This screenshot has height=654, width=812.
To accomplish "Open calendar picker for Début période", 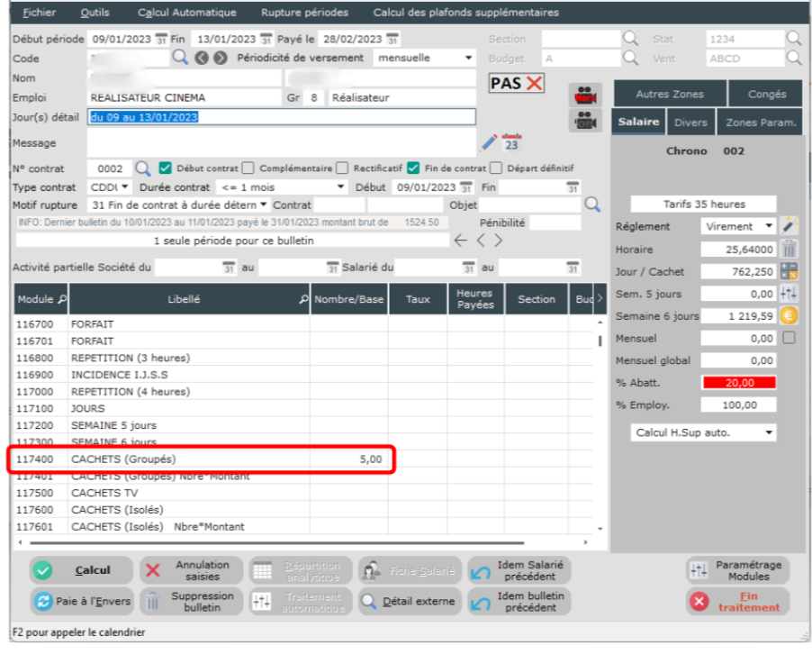I will 161,40.
